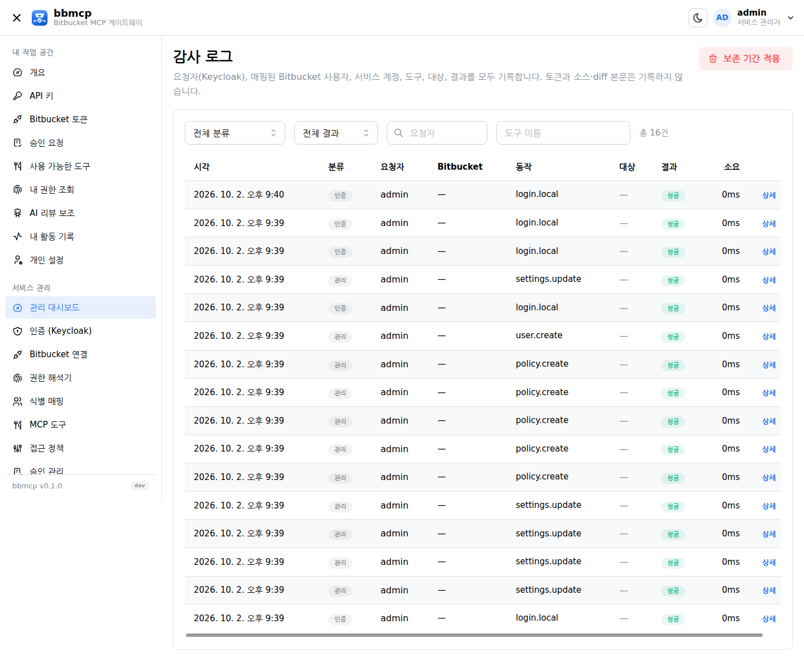
Task: Click the API 키 key icon
Action: pyautogui.click(x=18, y=96)
